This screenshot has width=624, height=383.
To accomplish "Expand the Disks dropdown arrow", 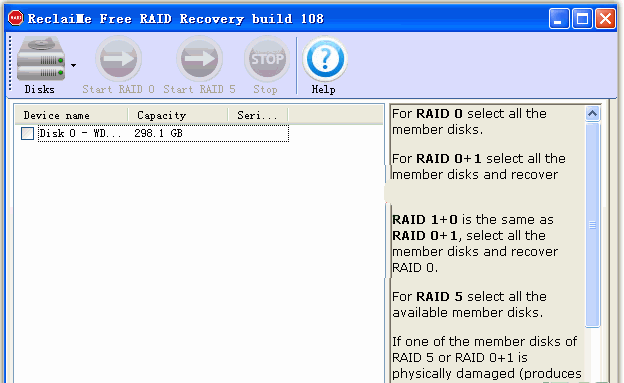I will click(73, 65).
